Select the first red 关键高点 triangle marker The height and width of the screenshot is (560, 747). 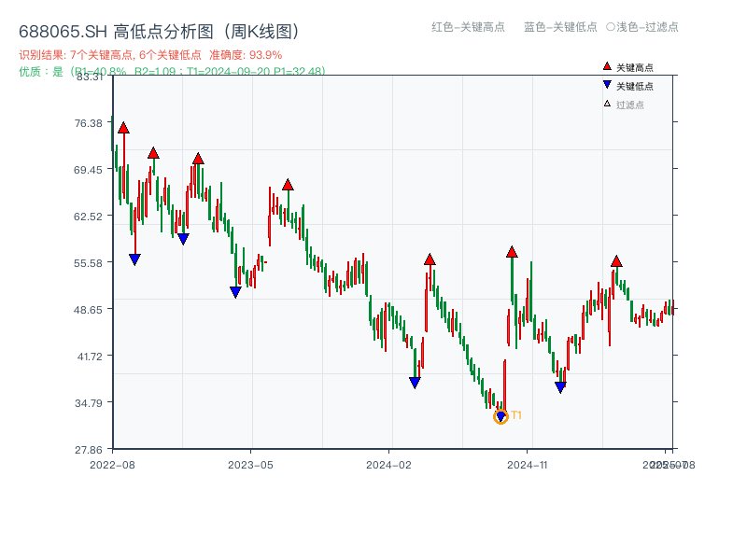(122, 127)
